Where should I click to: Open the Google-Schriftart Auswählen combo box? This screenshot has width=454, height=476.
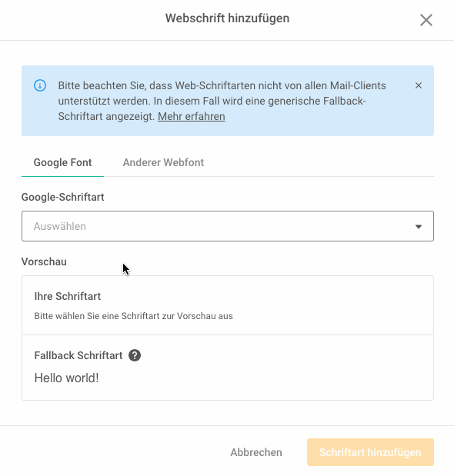[x=228, y=226]
